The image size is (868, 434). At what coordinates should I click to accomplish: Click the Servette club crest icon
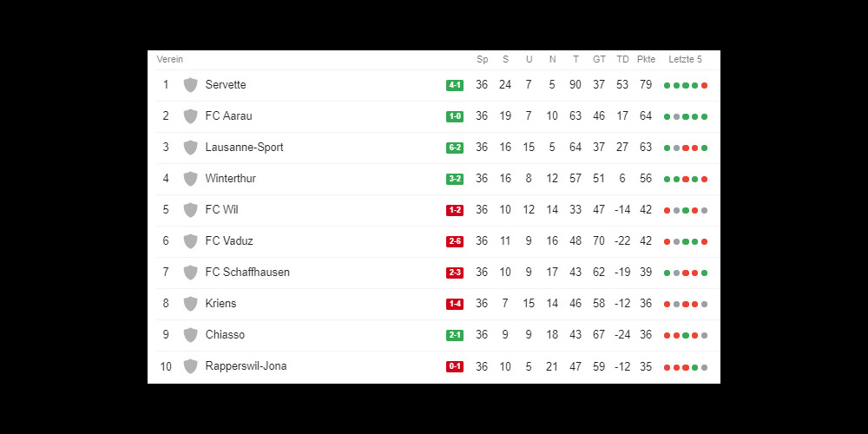point(190,85)
